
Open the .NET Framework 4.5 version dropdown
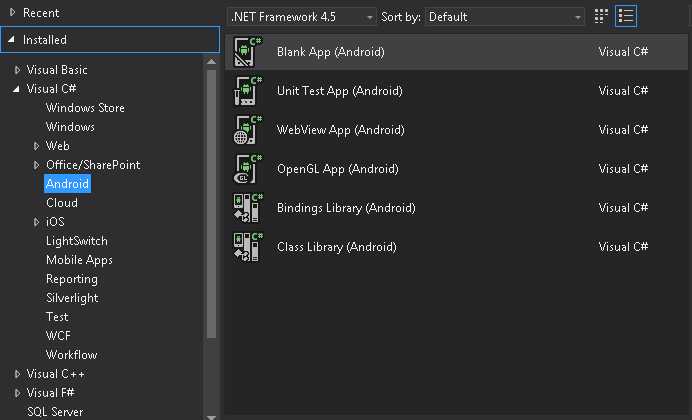pyautogui.click(x=301, y=17)
